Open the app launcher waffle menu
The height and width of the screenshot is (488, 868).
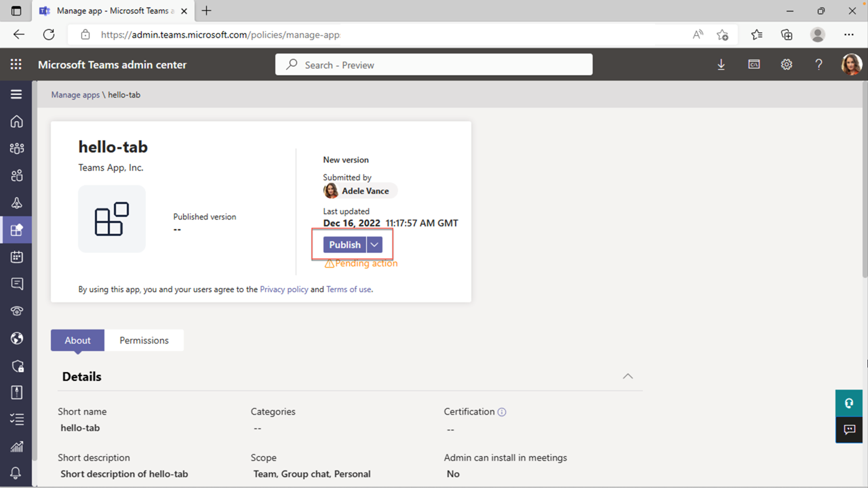point(16,64)
